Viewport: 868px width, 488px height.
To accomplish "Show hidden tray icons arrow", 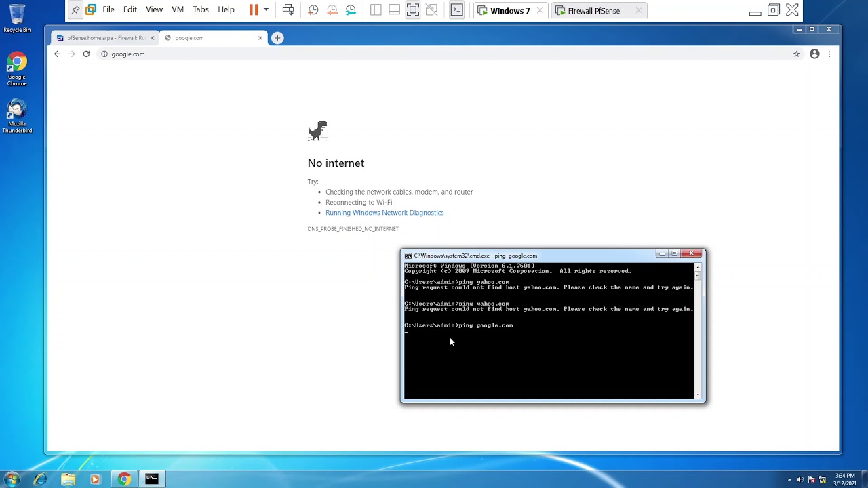I will point(789,480).
